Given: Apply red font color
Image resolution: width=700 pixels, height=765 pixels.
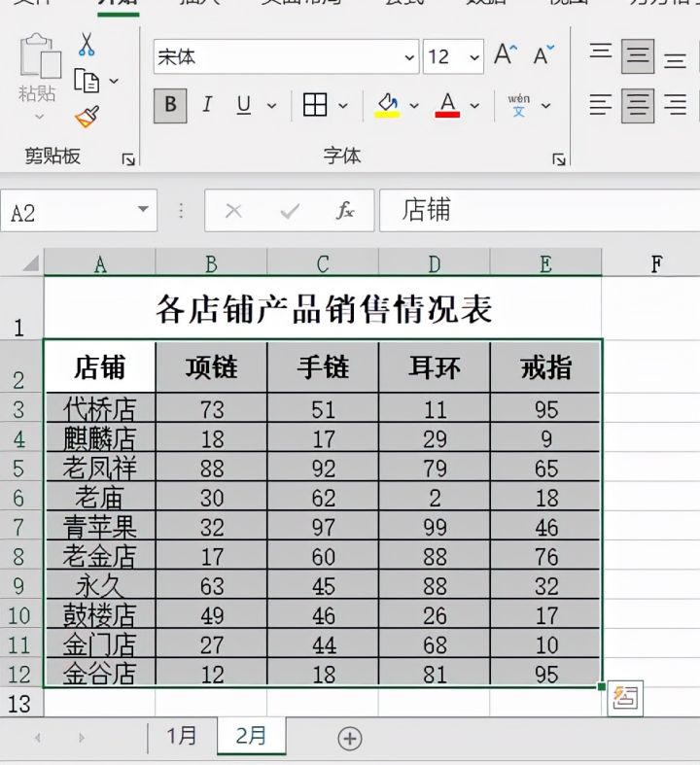Looking at the screenshot, I should click(x=447, y=105).
